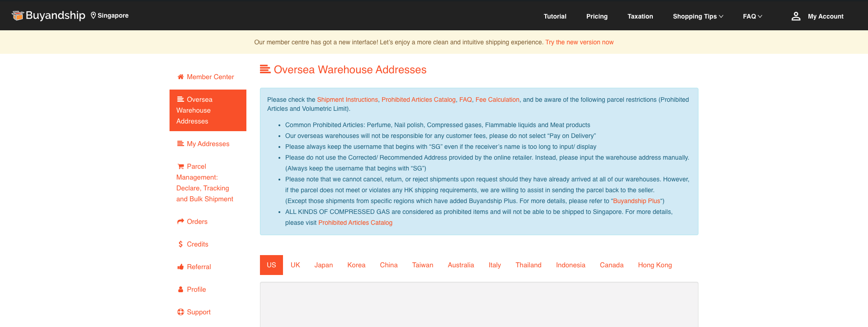Open the Taxation page
Screen dimensions: 868x327
[x=640, y=16]
